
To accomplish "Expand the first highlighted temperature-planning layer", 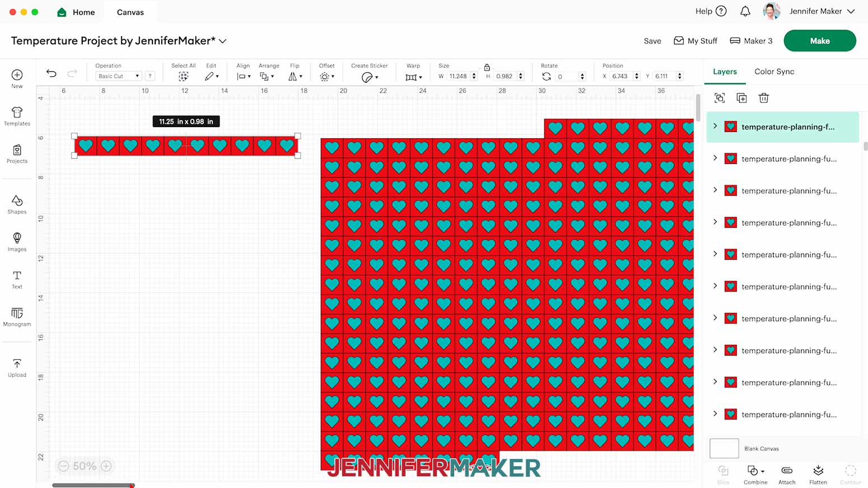I will coord(715,126).
